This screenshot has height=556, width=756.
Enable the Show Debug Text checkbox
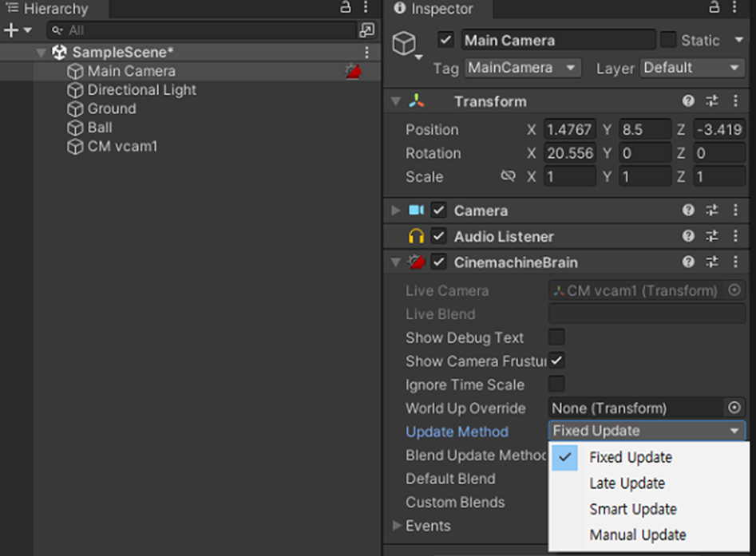click(x=556, y=337)
